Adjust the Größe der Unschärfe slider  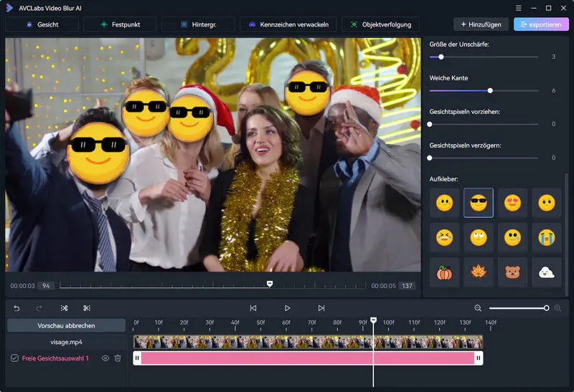tap(441, 57)
